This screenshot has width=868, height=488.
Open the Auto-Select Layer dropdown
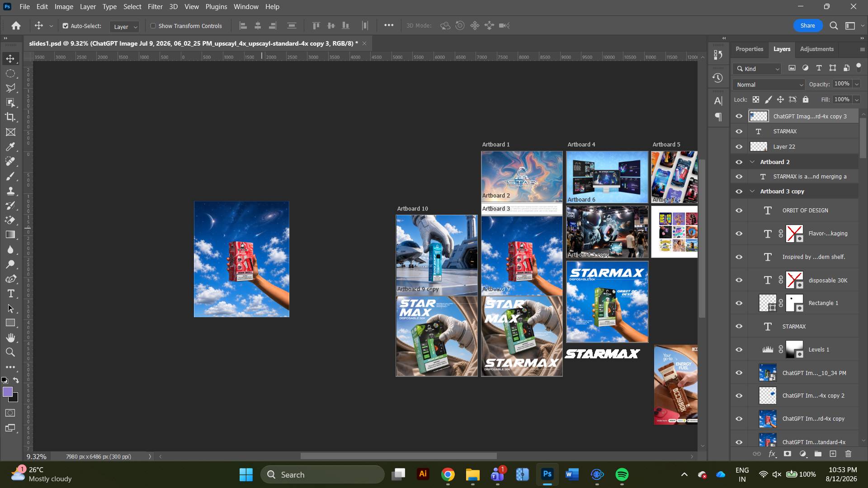[x=124, y=27]
